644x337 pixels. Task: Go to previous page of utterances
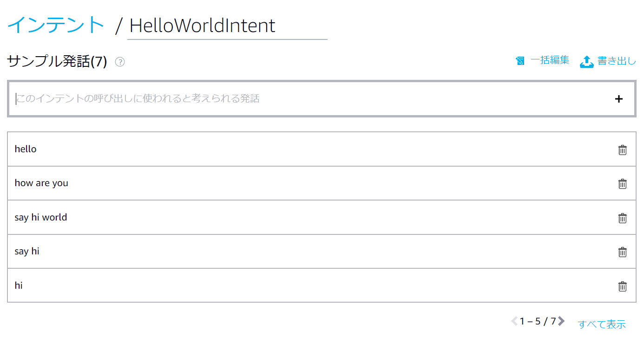514,321
